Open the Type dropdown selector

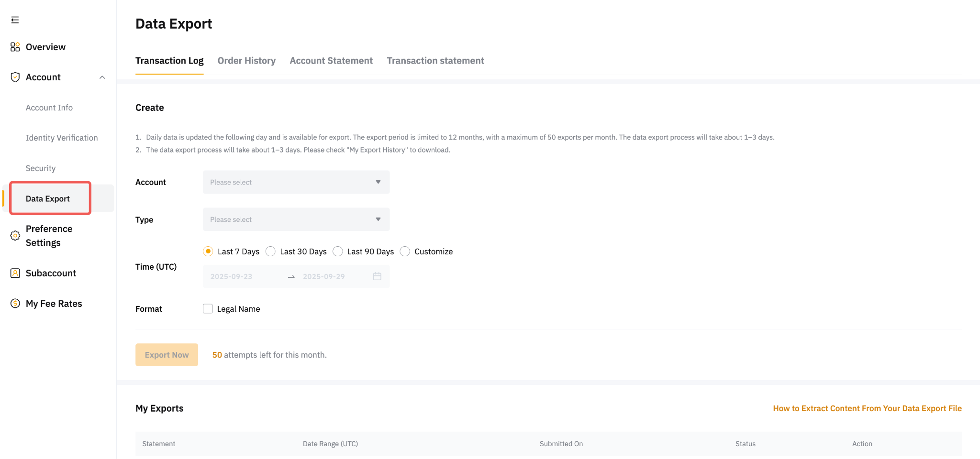(296, 219)
